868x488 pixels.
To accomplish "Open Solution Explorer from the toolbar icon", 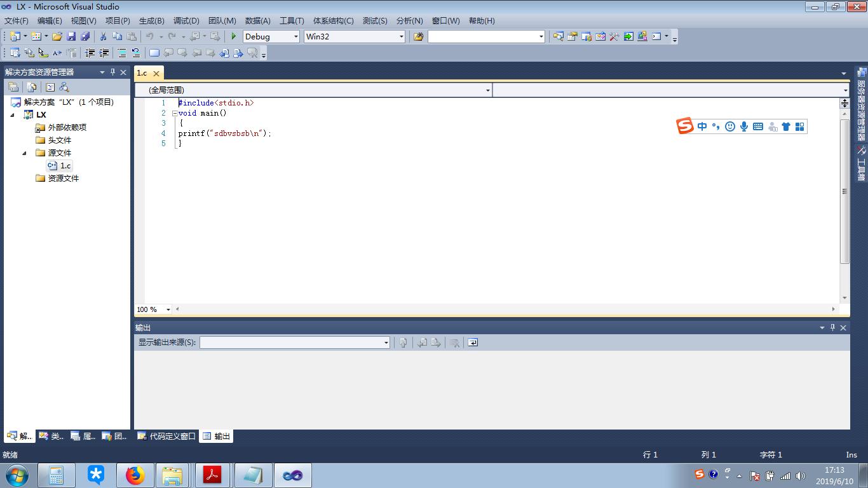I will (x=559, y=36).
